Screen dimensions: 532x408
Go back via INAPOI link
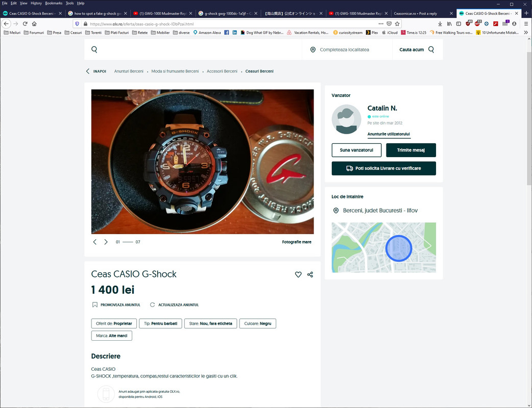96,71
